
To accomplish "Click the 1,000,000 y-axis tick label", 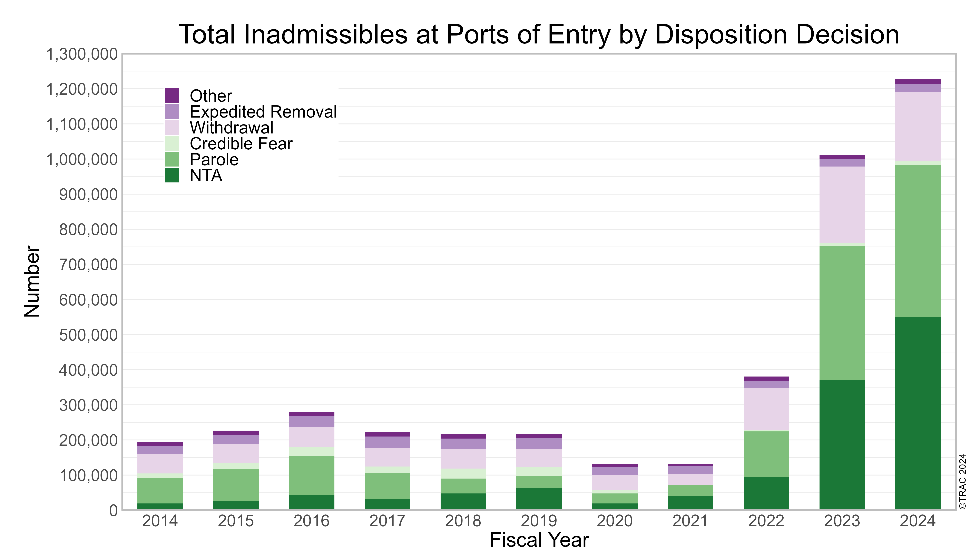I will [82, 160].
